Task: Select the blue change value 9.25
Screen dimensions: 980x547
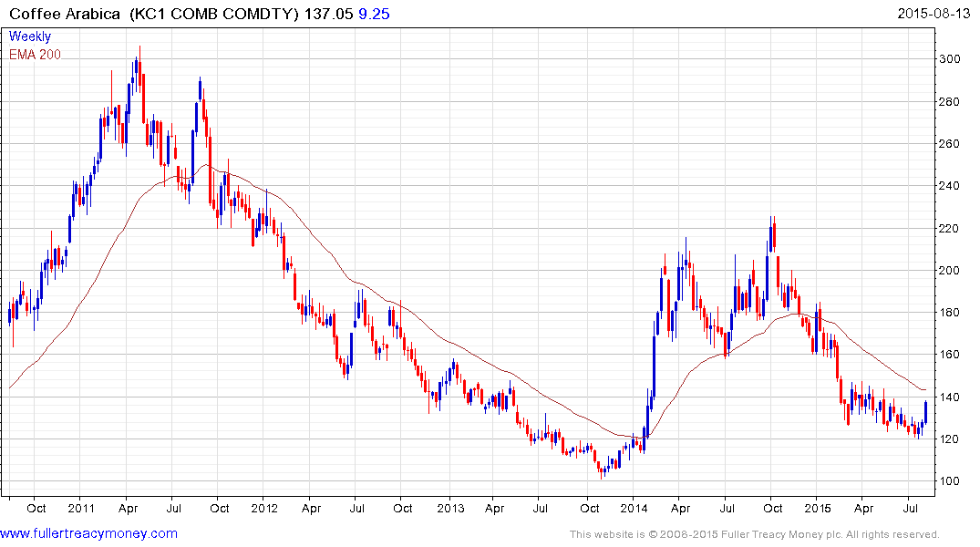Action: pos(374,14)
